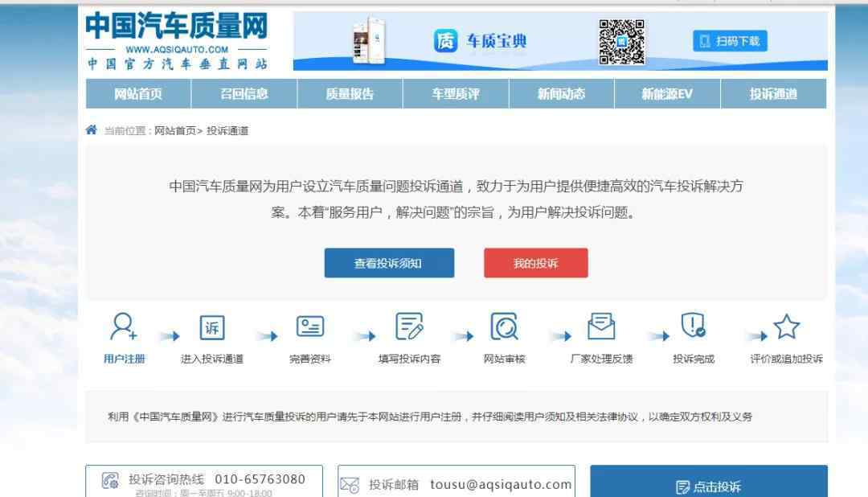Click the hotline telephone icon

pos(110,480)
